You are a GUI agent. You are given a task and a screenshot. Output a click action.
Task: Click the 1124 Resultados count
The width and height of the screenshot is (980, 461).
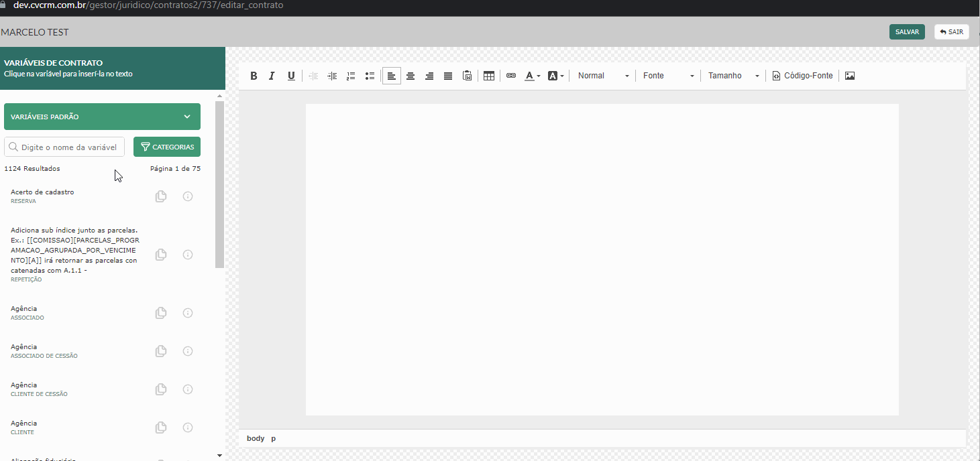(32, 169)
